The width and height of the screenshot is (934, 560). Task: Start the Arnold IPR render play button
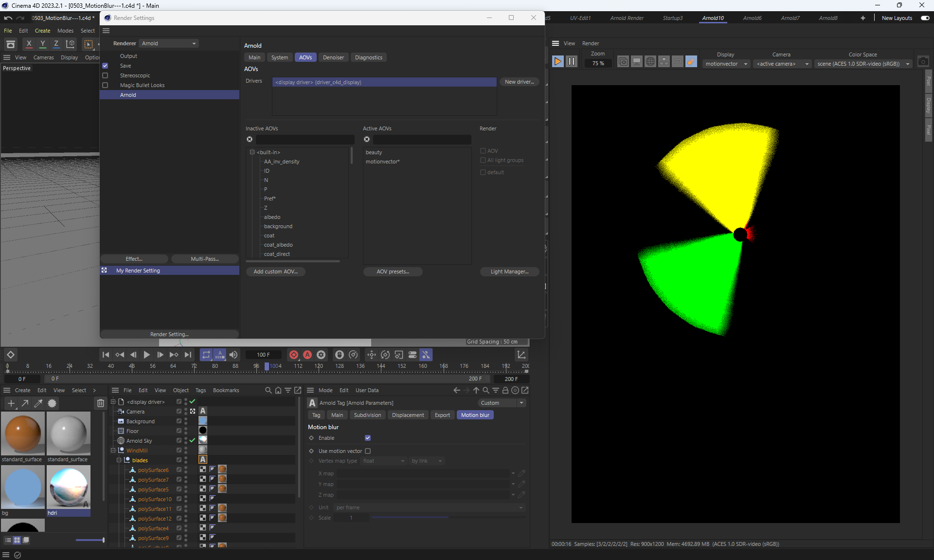click(557, 62)
